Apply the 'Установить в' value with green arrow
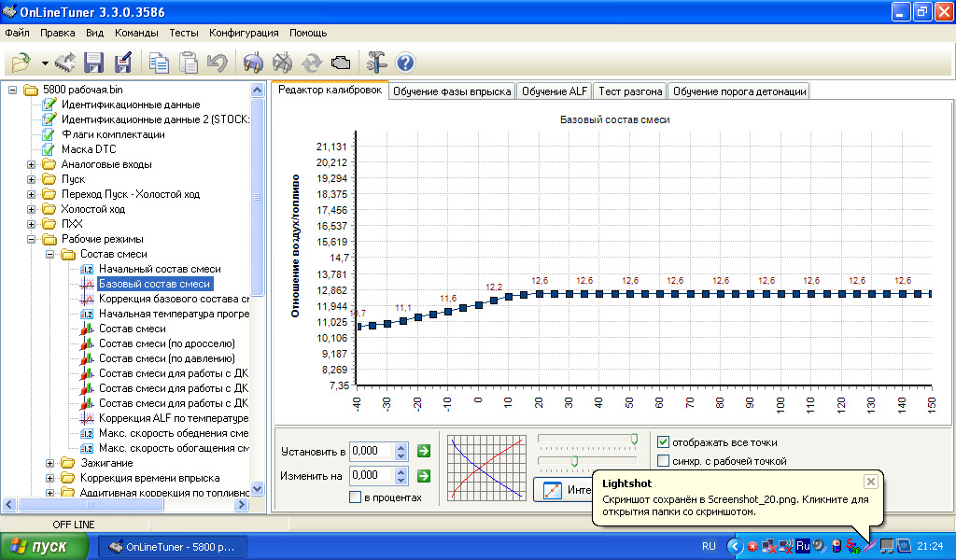This screenshot has width=956, height=560. (x=424, y=452)
